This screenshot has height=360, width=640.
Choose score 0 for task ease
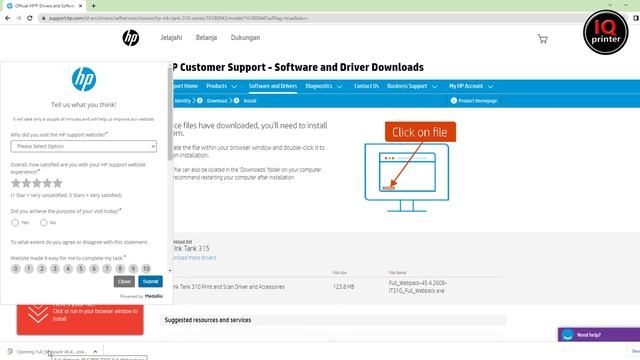[x=16, y=269]
